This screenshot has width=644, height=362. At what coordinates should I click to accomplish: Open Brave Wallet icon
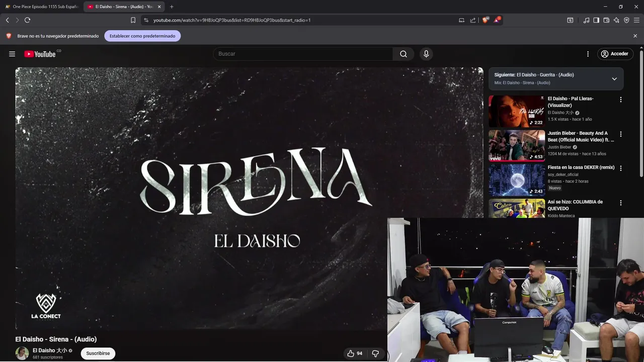tap(606, 20)
